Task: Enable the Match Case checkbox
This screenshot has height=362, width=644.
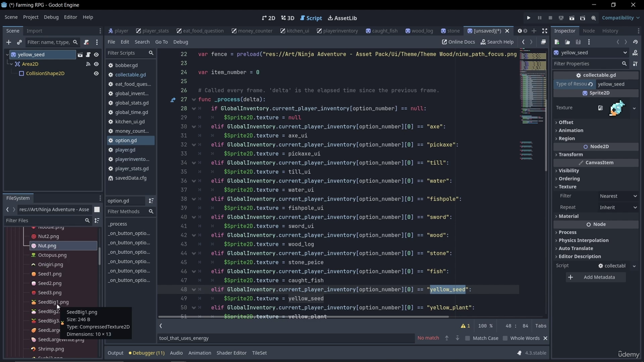Action: (467, 338)
